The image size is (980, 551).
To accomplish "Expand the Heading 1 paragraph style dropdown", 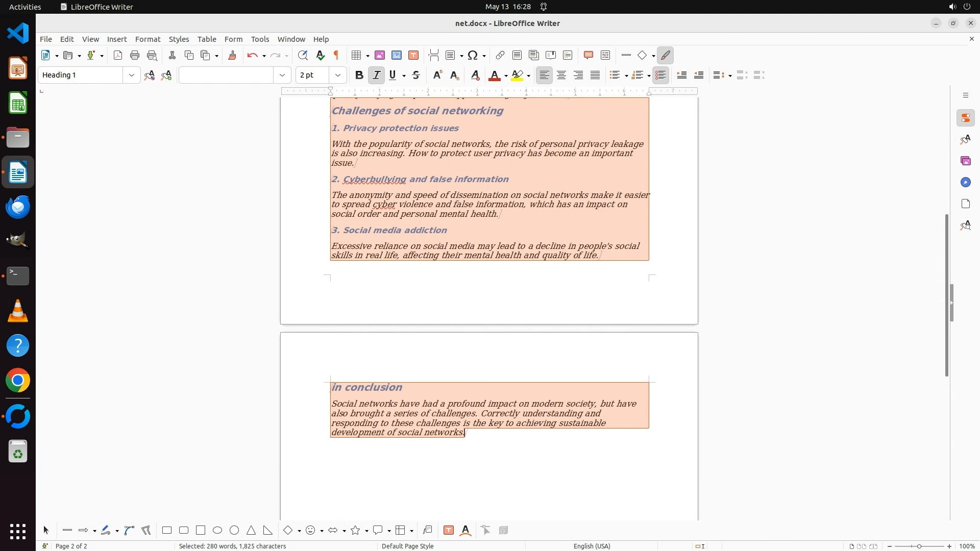I will pyautogui.click(x=132, y=76).
